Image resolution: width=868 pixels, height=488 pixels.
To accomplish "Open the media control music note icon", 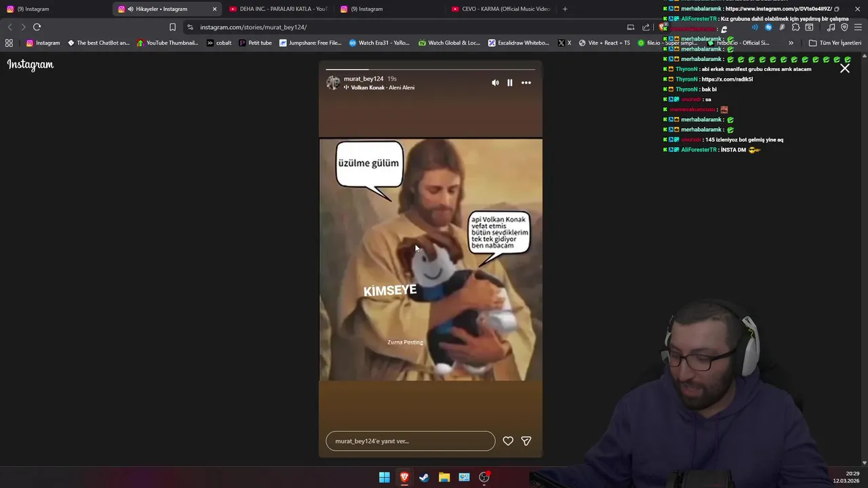I will [x=831, y=27].
